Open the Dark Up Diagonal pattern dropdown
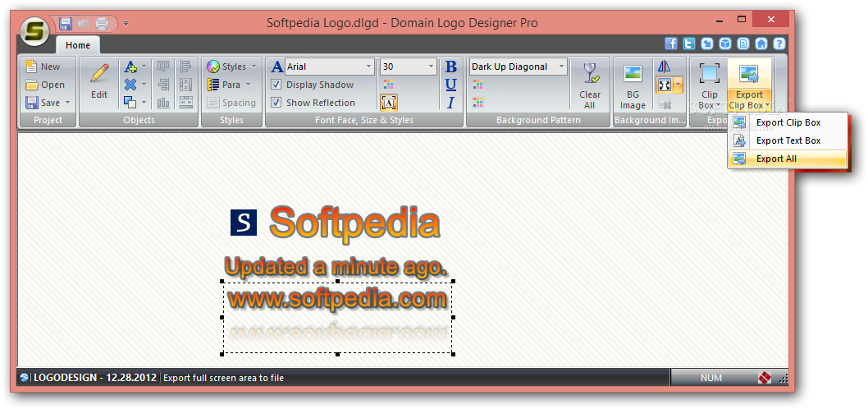 click(x=519, y=67)
